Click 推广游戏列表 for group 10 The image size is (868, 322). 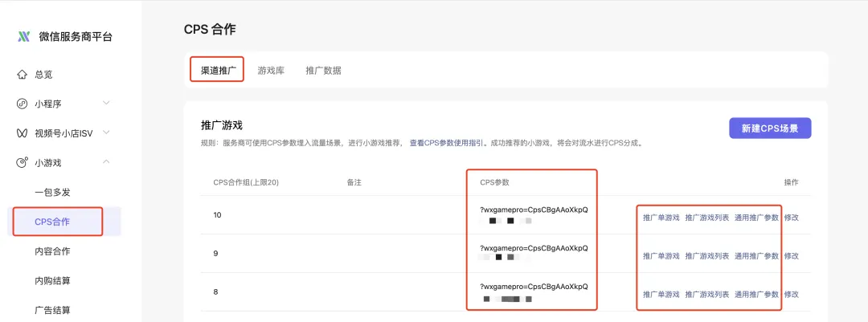(707, 218)
